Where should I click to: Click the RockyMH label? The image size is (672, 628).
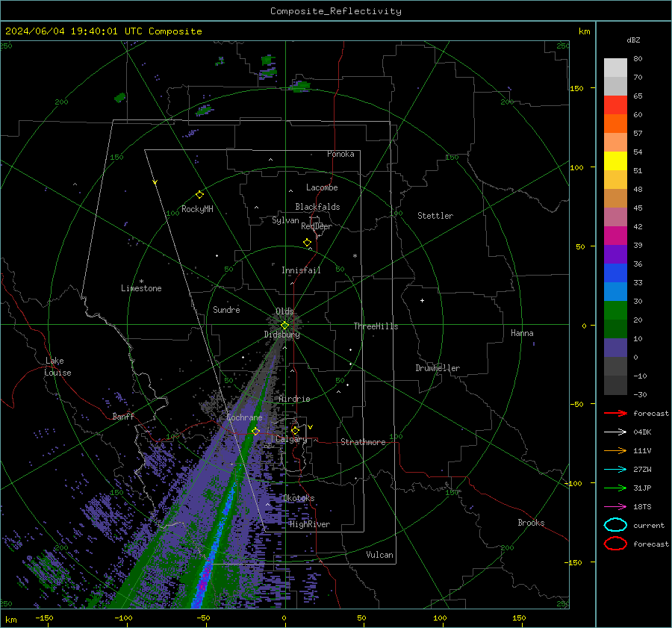197,209
